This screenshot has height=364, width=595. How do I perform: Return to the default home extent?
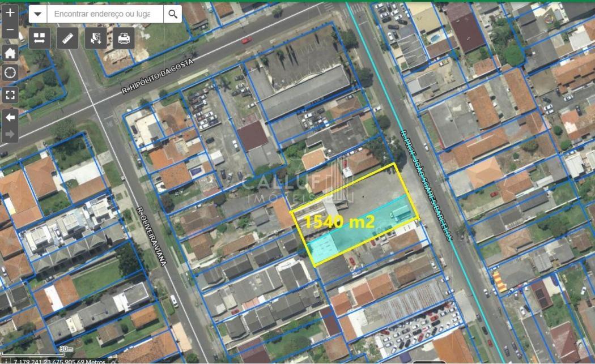[x=10, y=53]
